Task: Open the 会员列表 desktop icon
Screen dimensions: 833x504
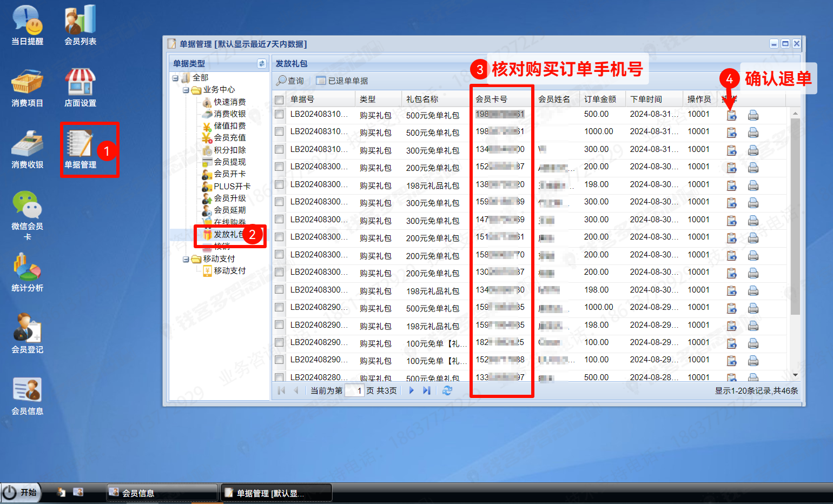Action: pos(80,25)
